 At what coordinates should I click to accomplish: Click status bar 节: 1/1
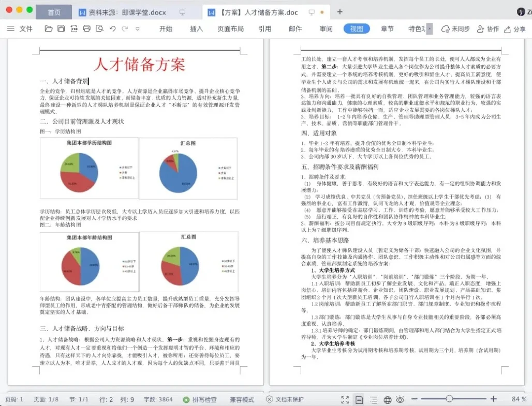pyautogui.click(x=79, y=399)
